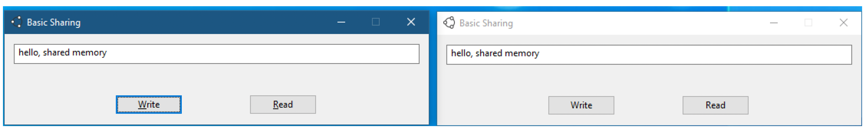Image resolution: width=868 pixels, height=131 pixels.
Task: Click the desktop background strip between the two windows
Action: point(433,67)
